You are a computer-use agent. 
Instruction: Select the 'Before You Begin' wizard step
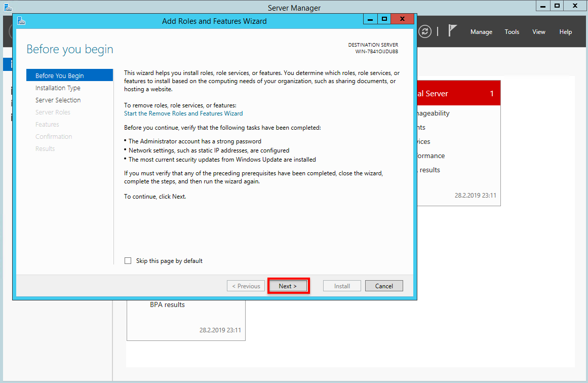[x=70, y=75]
